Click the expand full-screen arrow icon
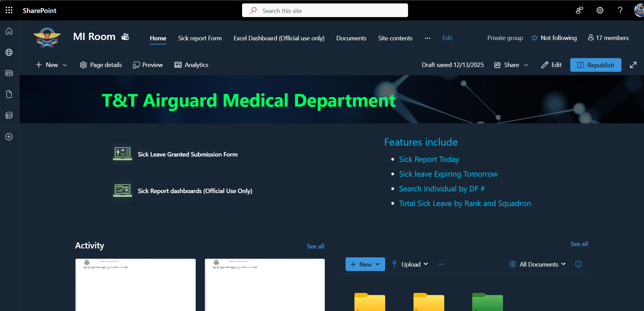Viewport: 644px width, 311px height. tap(633, 65)
